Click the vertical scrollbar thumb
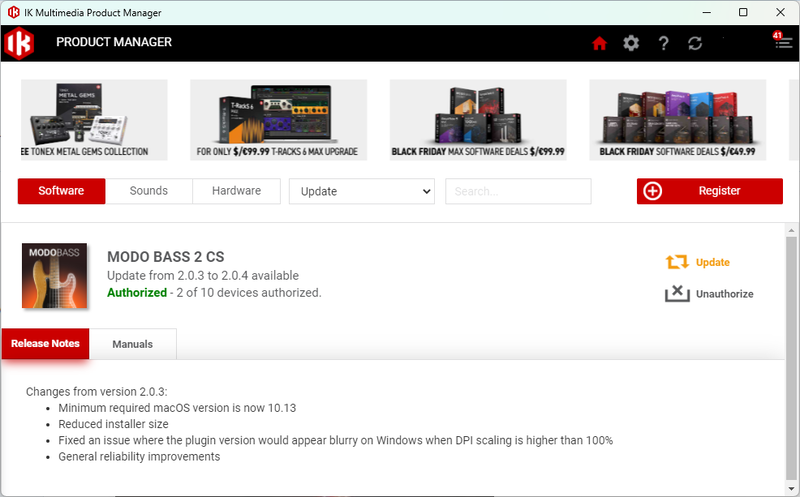Viewport: 800px width, 497px height. click(x=791, y=357)
